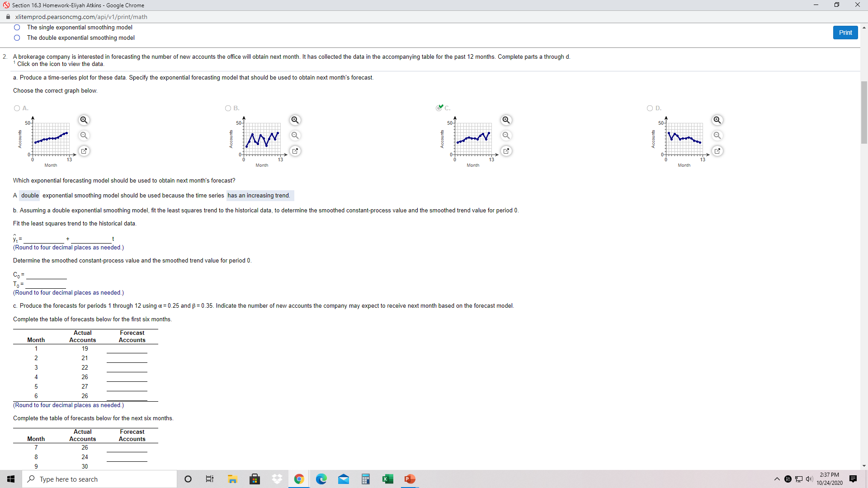Click the zoom-out magnifier on graph A
This screenshot has width=868, height=488.
tap(84, 136)
